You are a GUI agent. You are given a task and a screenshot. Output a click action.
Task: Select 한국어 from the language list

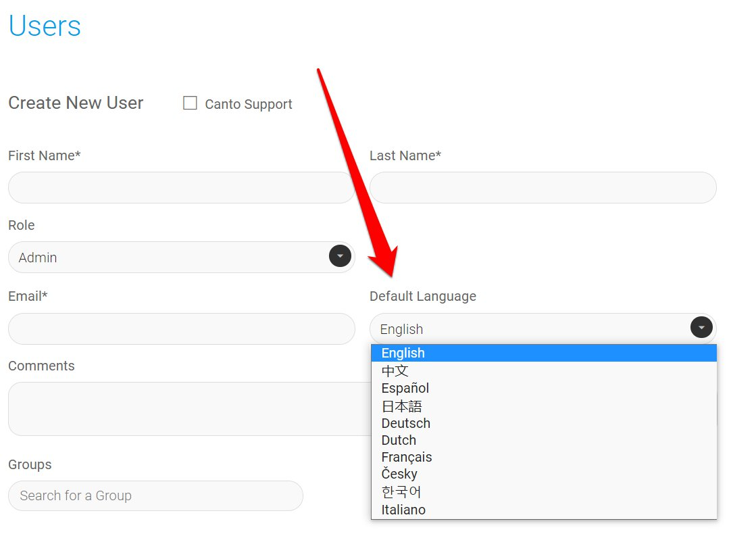401,491
